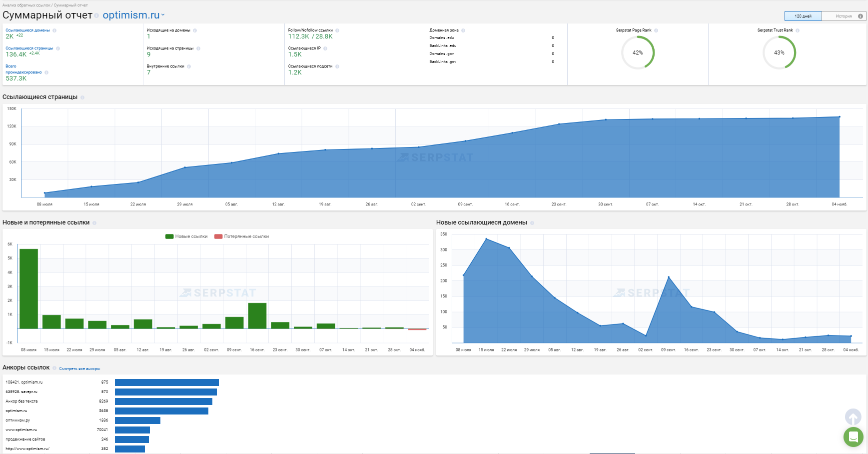Click the 42% Page Rank gauge

coord(638,52)
